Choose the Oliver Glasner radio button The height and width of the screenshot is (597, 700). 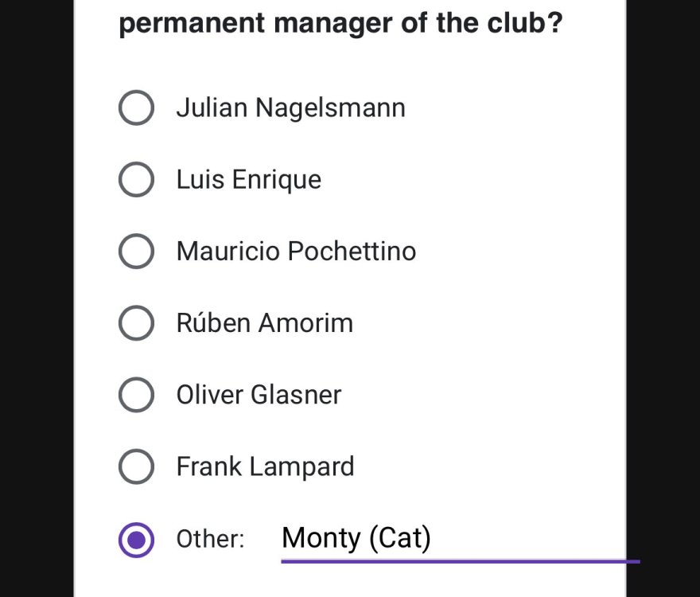136,395
